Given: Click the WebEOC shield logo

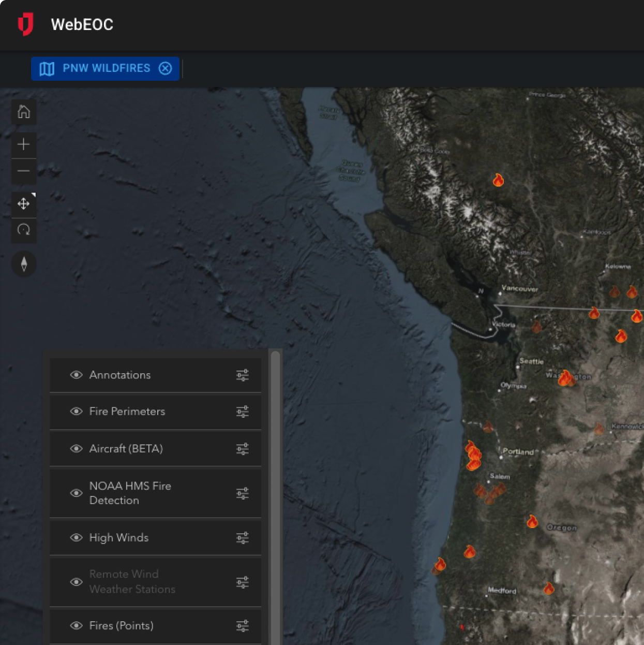Looking at the screenshot, I should (26, 24).
